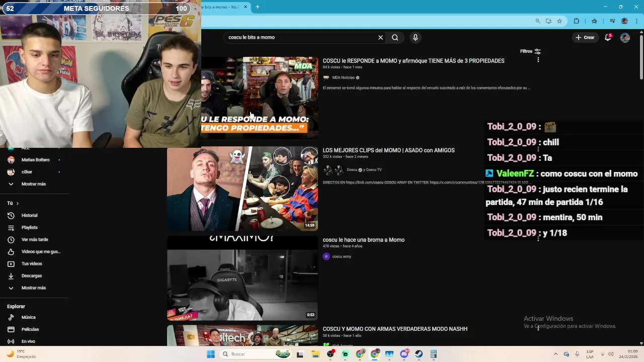
Task: Select the active YouTube tab
Action: [x=221, y=7]
